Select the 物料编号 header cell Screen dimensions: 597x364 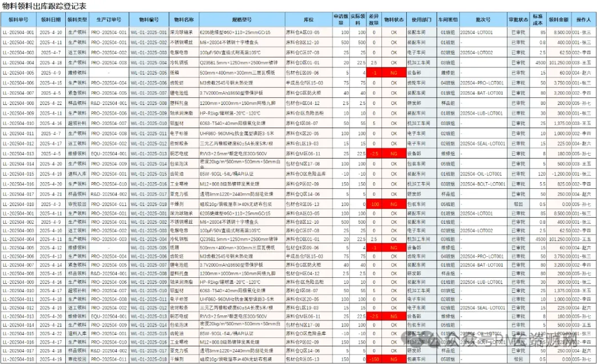(149, 19)
